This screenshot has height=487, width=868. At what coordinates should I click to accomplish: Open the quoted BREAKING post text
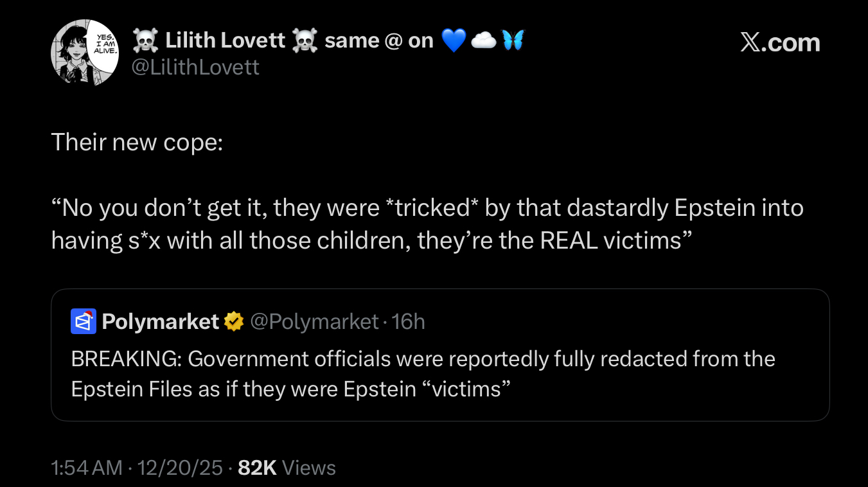coord(423,374)
